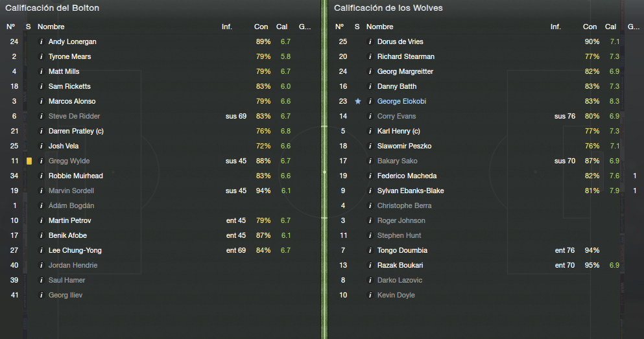This screenshot has width=644, height=339.
Task: Click info icon beside Razak Boukari
Action: [370, 265]
